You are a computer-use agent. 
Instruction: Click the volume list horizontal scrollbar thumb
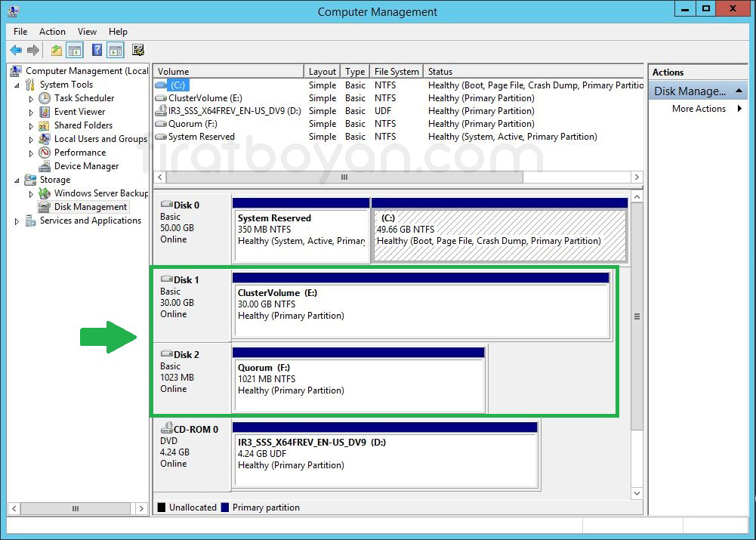pyautogui.click(x=344, y=177)
